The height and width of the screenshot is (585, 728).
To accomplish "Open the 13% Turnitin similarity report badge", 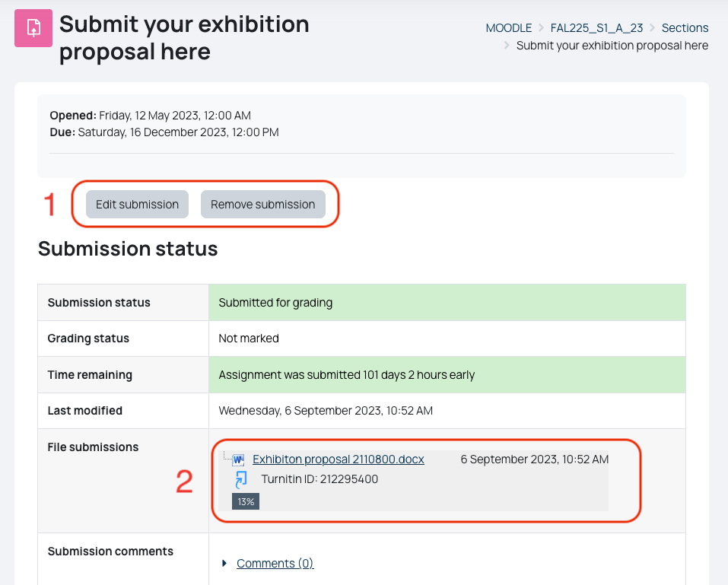I will tap(245, 501).
